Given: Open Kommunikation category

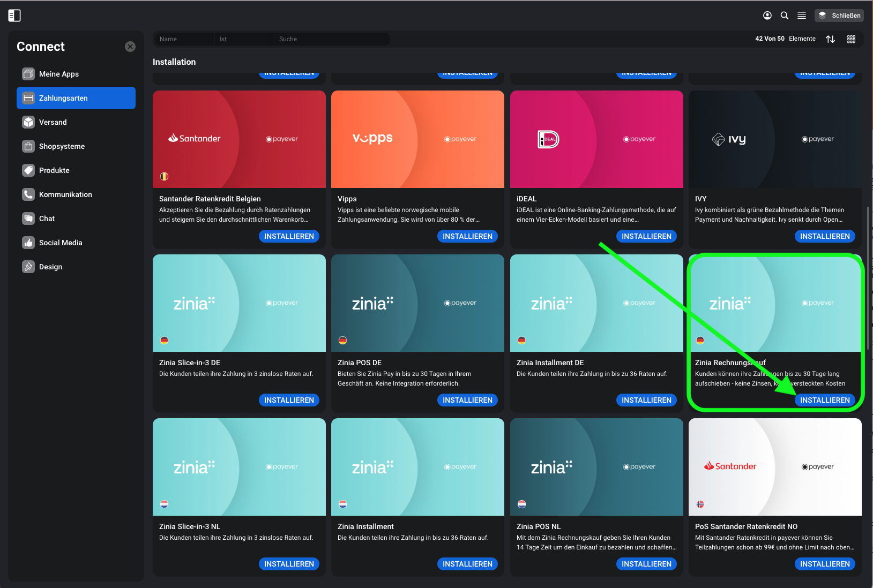Looking at the screenshot, I should click(76, 194).
